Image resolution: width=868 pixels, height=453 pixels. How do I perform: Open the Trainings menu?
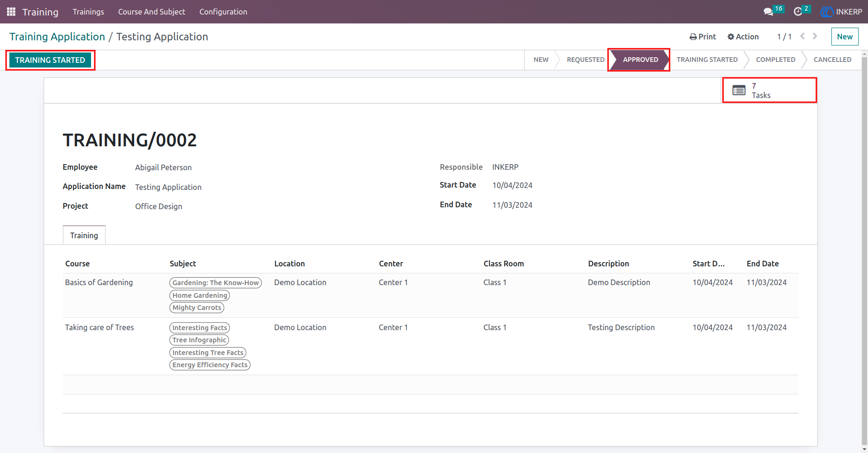88,12
